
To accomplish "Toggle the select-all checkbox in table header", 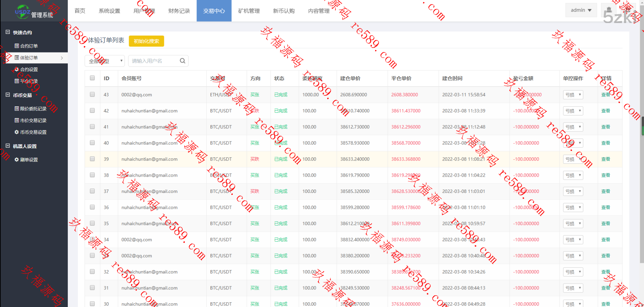I will 92,78.
